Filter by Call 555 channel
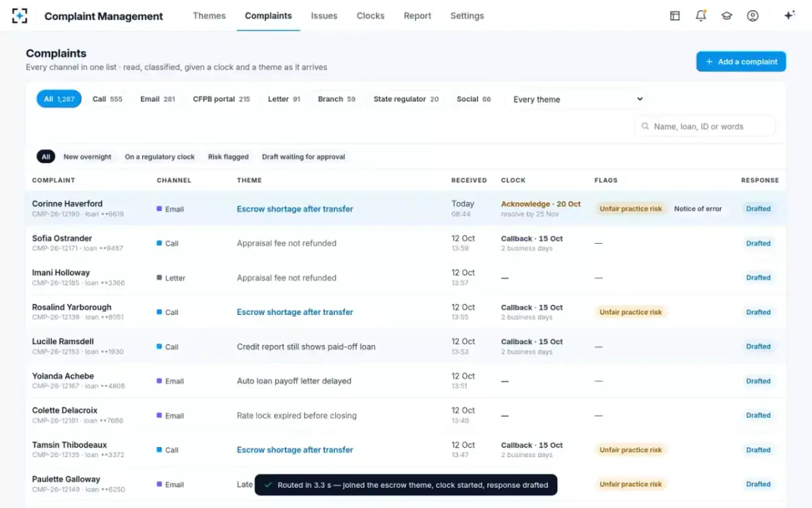 [x=108, y=99]
